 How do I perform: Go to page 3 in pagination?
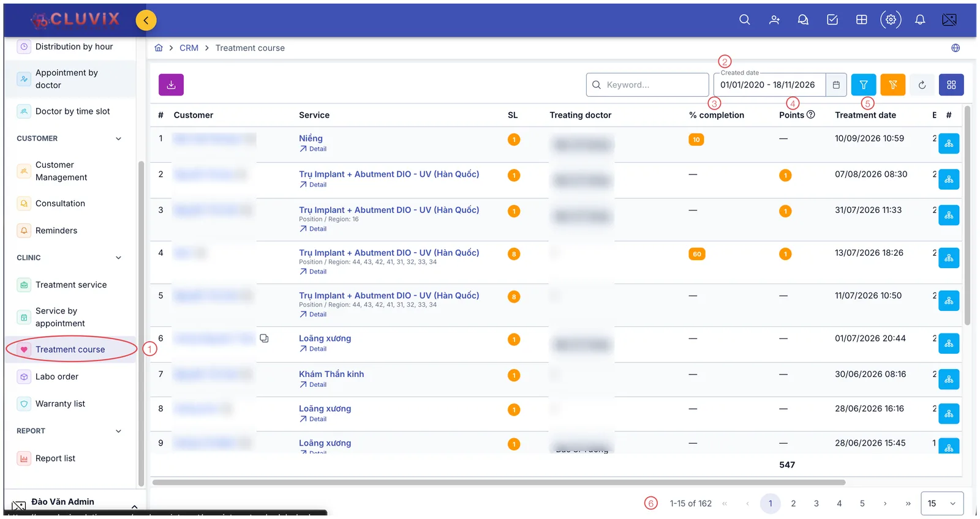click(816, 503)
